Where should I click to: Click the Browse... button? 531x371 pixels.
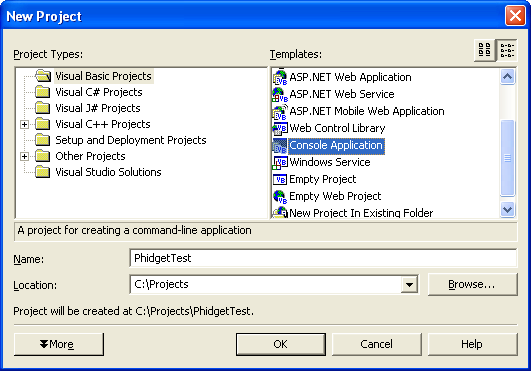point(472,284)
